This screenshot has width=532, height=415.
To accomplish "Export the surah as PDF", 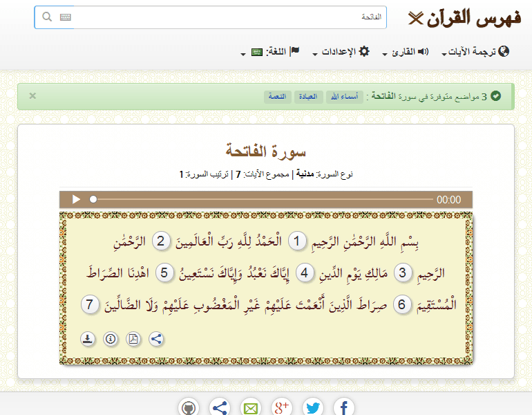I will coord(133,339).
